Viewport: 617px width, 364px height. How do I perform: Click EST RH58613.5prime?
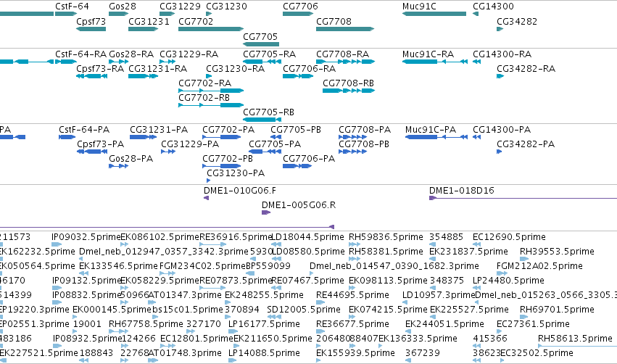point(578,346)
